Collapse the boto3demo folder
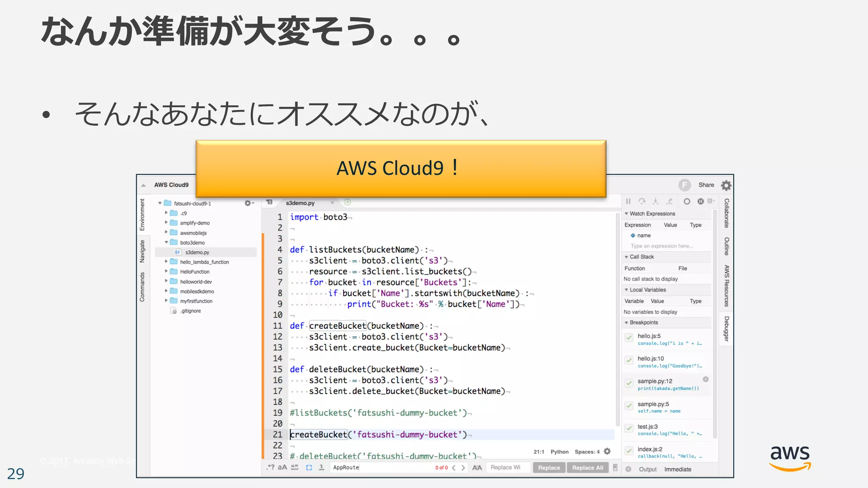 [x=167, y=243]
